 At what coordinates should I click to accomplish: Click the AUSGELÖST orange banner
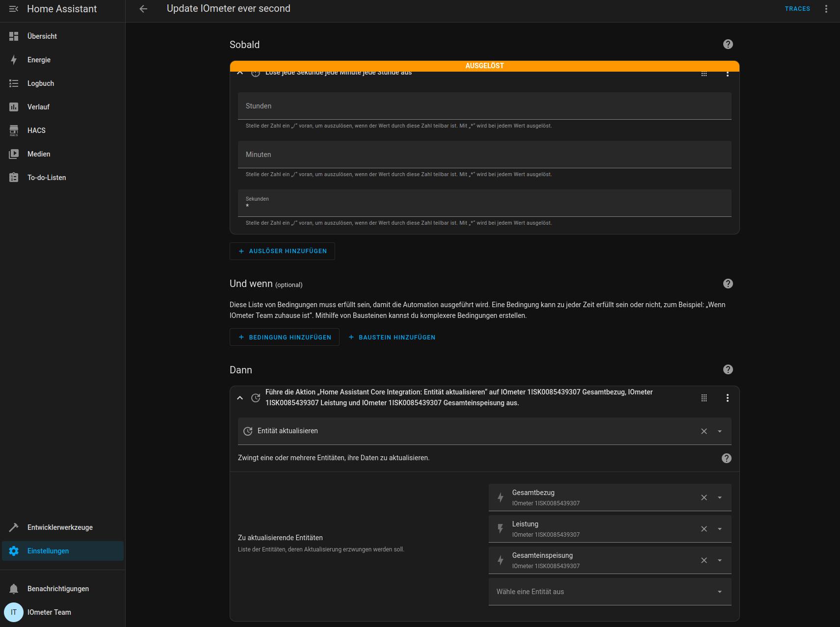point(485,66)
